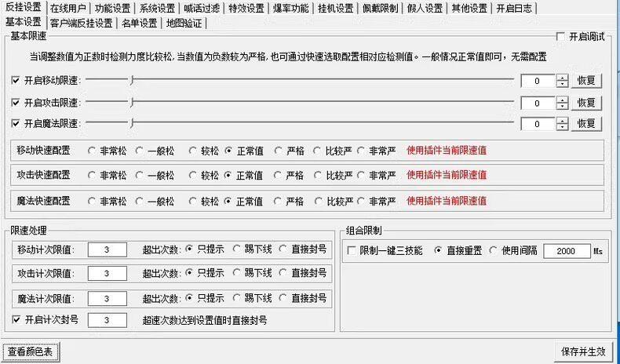Click the 攻击限速 value spinner arrows
The height and width of the screenshot is (364, 620).
[562, 104]
